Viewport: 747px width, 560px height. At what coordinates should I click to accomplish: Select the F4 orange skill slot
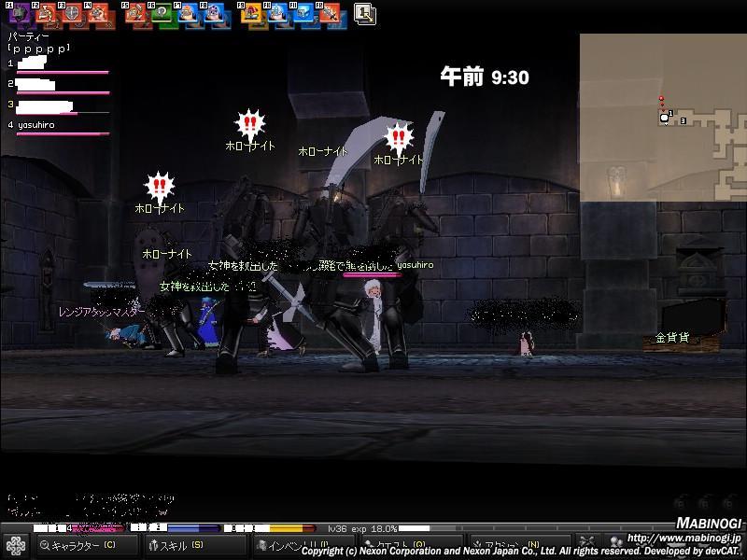tap(98, 13)
